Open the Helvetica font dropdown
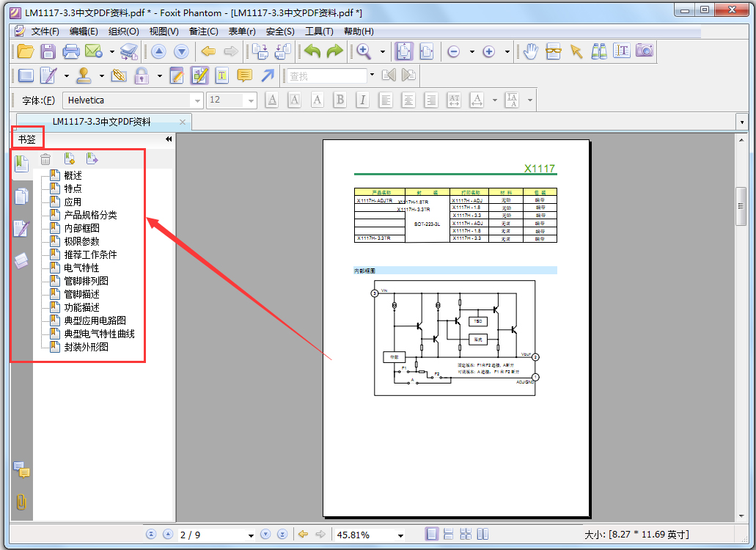Image resolution: width=756 pixels, height=550 pixels. point(197,100)
